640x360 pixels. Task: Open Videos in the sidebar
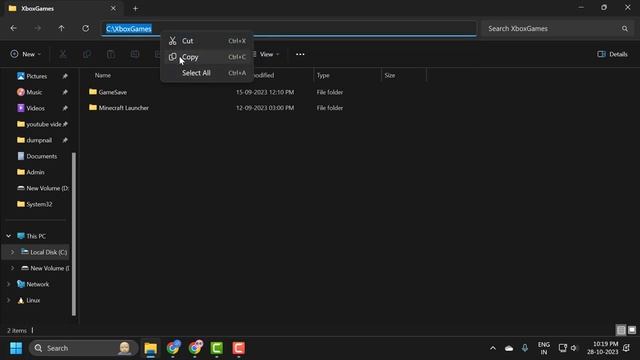[36, 108]
